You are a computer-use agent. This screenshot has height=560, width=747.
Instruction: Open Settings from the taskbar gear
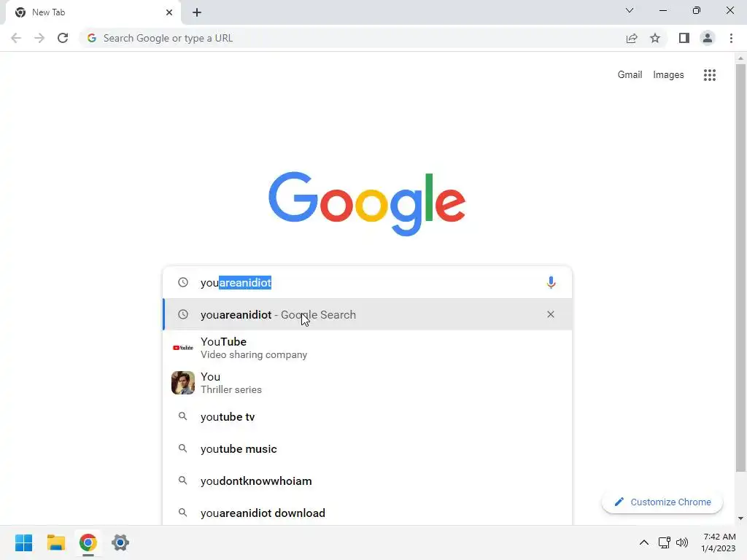(x=120, y=542)
